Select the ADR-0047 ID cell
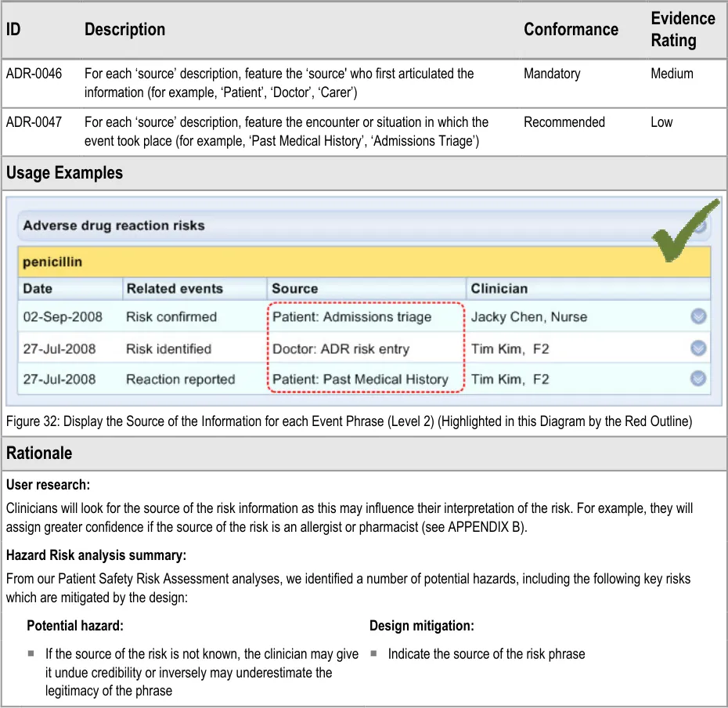 (34, 122)
